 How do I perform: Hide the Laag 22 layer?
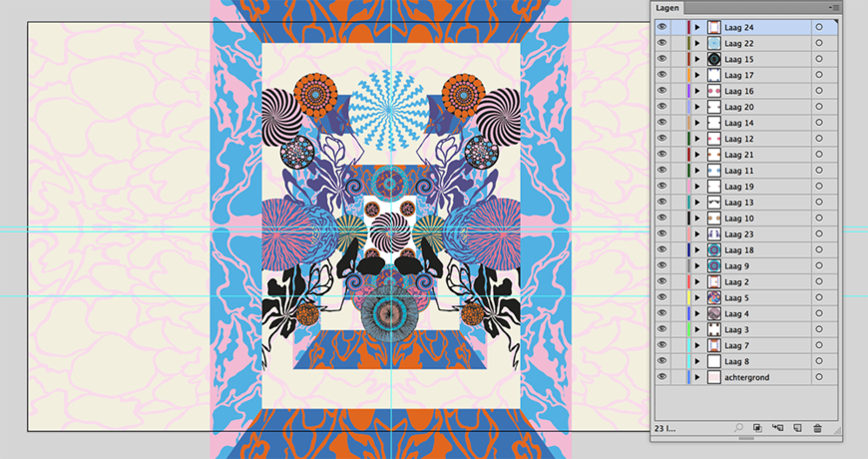coord(661,44)
